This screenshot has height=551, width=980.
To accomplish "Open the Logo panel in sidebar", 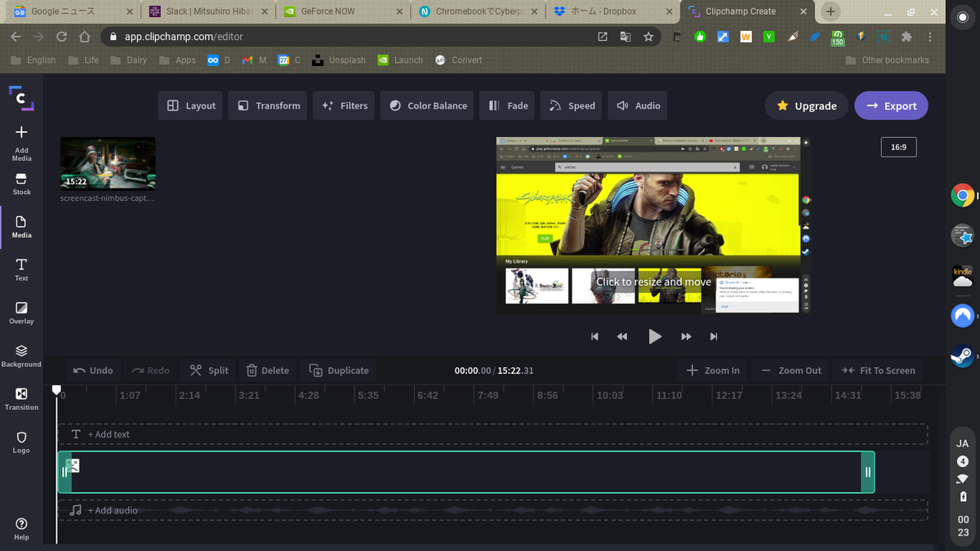I will [21, 442].
